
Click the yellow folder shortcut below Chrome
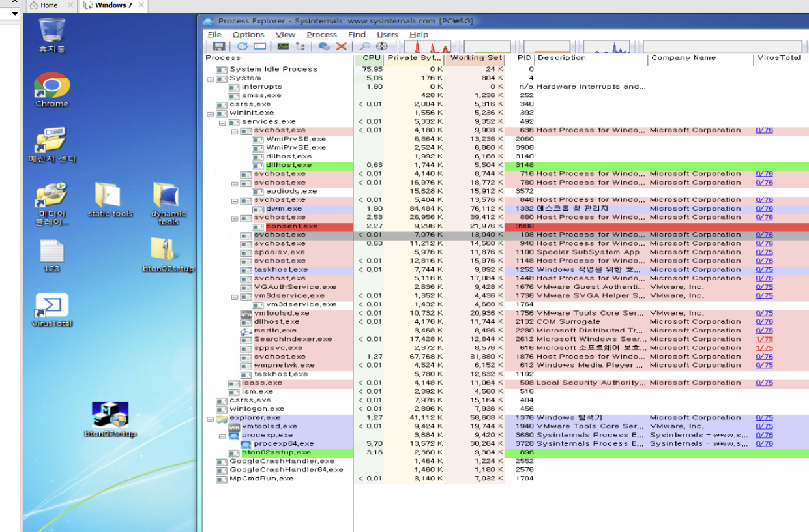[52, 145]
